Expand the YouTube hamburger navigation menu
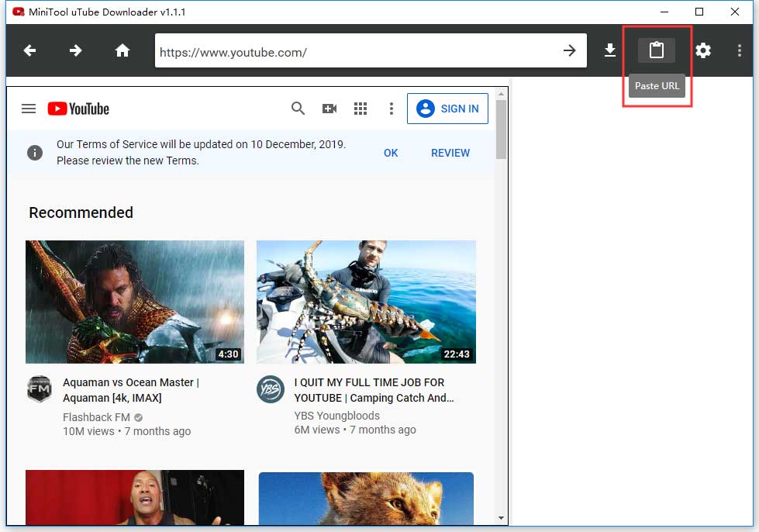This screenshot has width=759, height=532. tap(29, 109)
